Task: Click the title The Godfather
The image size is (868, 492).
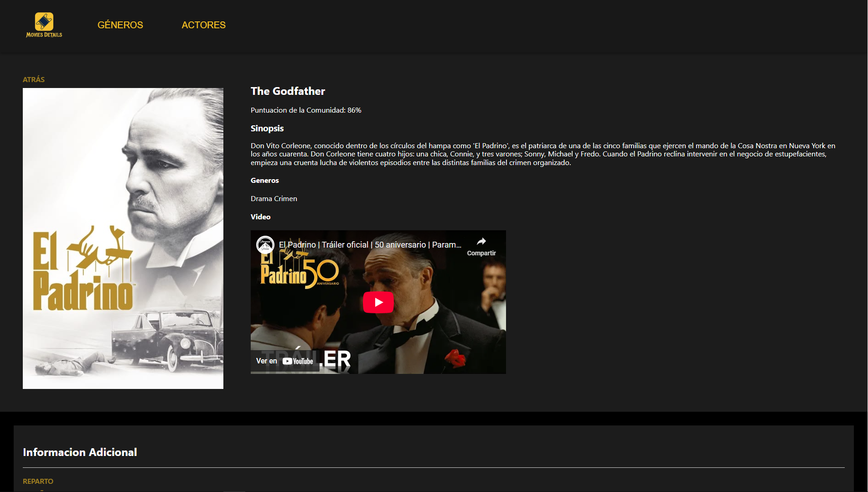Action: click(288, 91)
